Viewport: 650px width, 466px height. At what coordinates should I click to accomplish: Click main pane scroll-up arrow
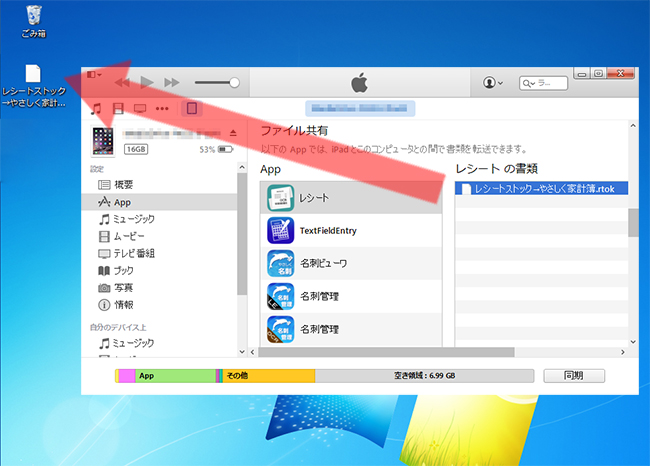[x=633, y=125]
